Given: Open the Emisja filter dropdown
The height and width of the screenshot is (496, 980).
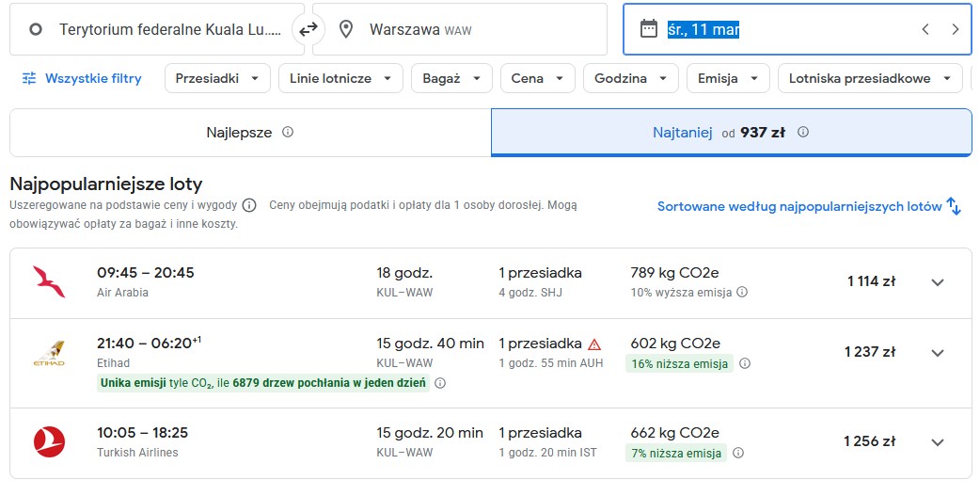Looking at the screenshot, I should [728, 78].
